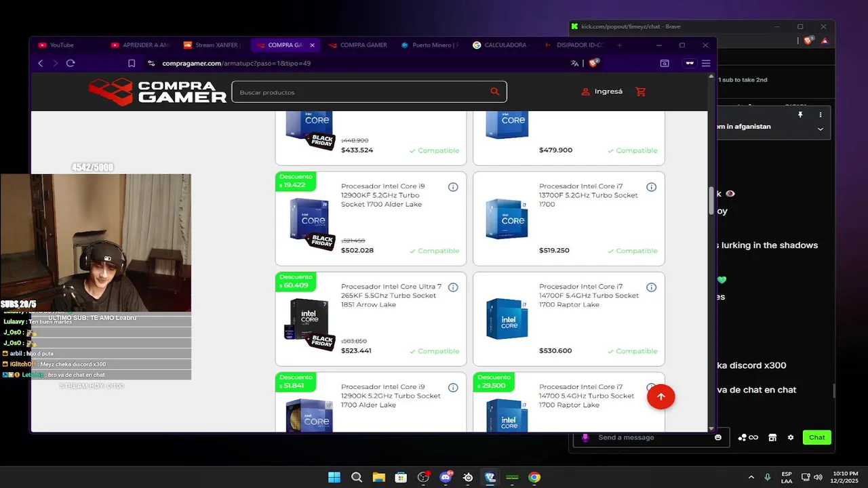This screenshot has height=488, width=868.
Task: Open the volume control in system tray
Action: [818, 477]
